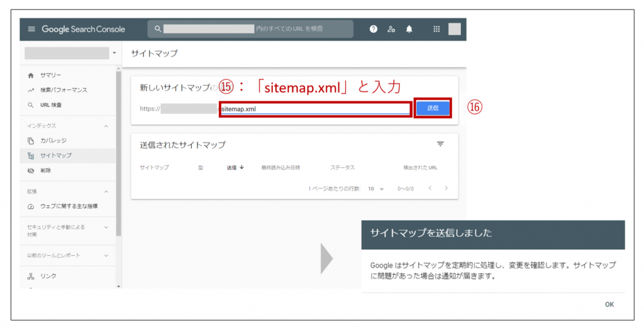Click the 送信 submit button

(x=433, y=108)
